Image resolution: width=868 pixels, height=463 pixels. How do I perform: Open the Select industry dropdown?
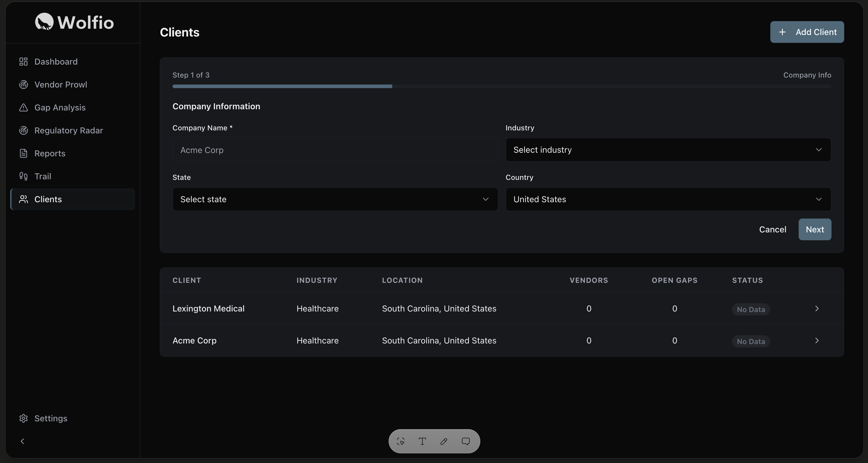point(668,150)
